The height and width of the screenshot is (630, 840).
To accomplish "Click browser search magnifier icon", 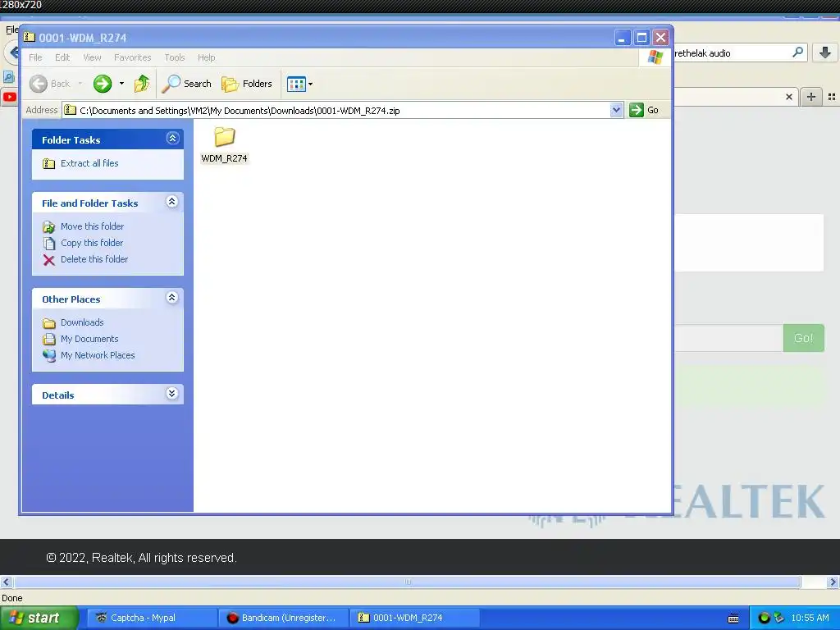I will tap(797, 52).
